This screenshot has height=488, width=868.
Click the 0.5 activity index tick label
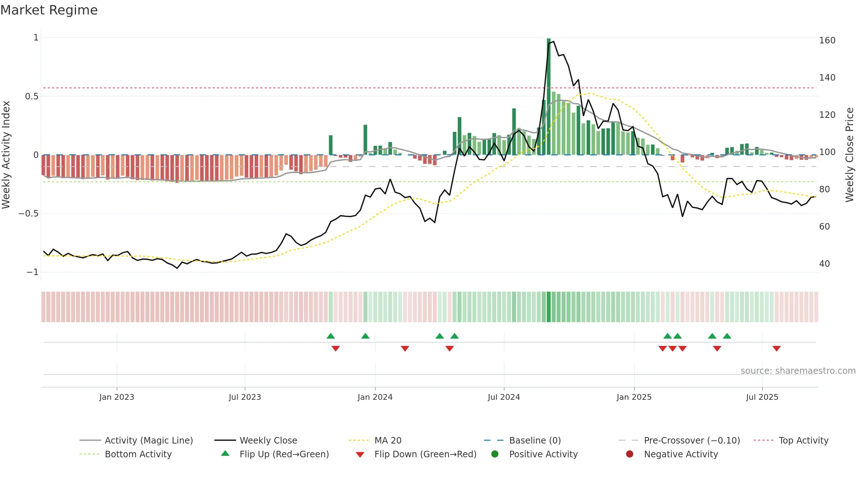pyautogui.click(x=31, y=97)
